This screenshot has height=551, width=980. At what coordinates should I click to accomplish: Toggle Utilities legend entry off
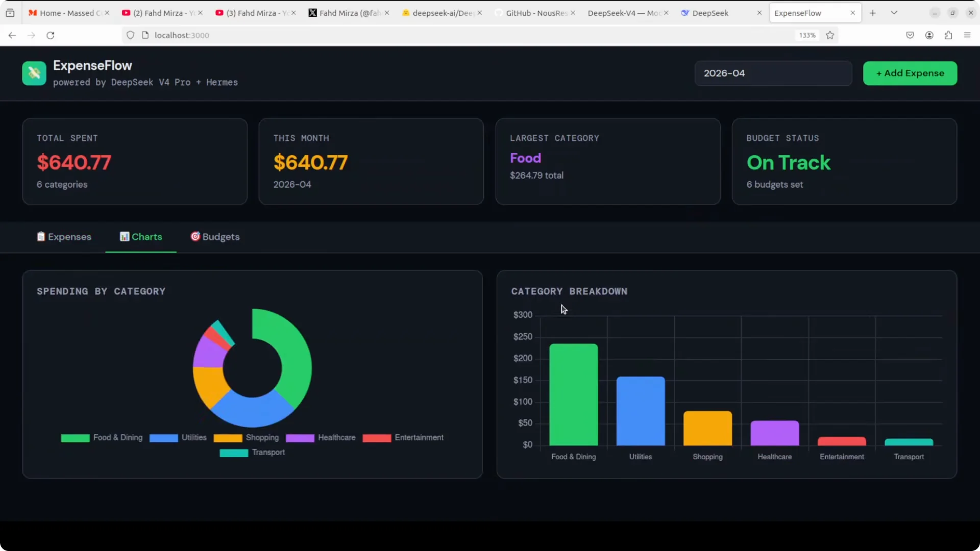178,438
